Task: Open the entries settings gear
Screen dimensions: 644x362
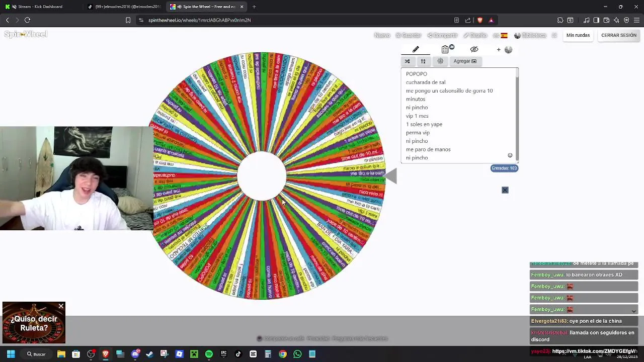Action: click(x=440, y=61)
